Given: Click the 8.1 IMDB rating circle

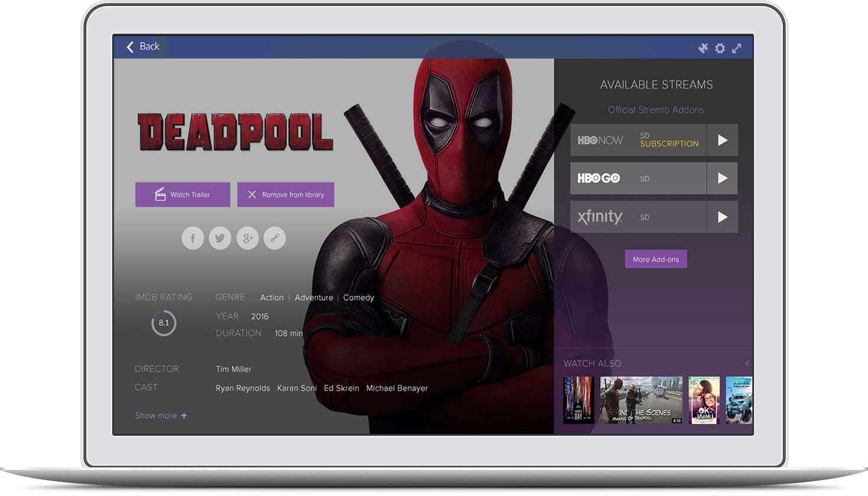Looking at the screenshot, I should [164, 323].
